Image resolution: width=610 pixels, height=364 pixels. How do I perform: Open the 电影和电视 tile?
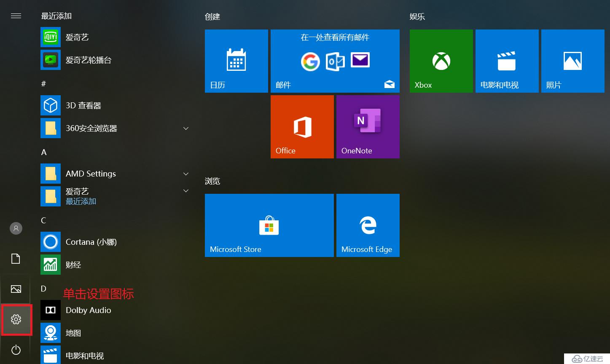coord(507,61)
